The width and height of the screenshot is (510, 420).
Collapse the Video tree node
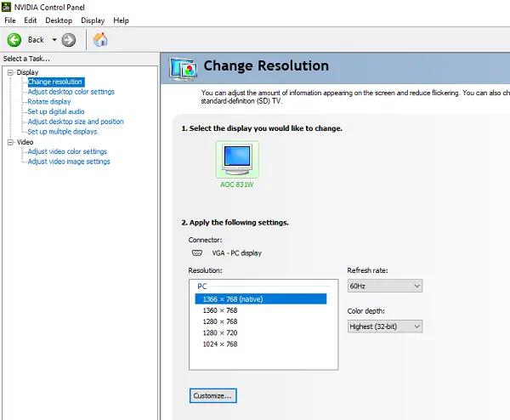11,142
